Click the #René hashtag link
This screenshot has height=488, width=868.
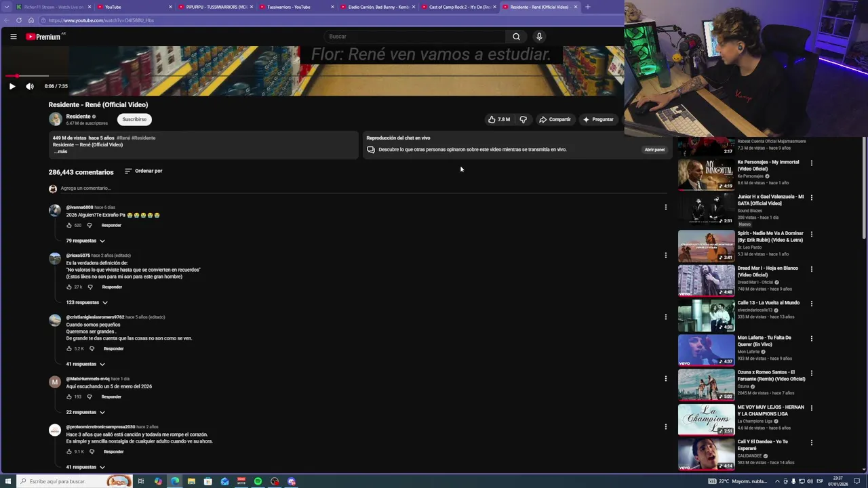123,138
